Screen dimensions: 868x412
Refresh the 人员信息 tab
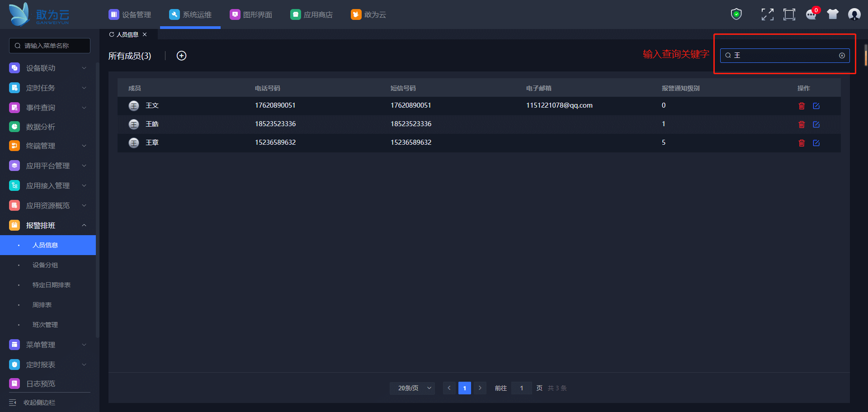tap(112, 34)
